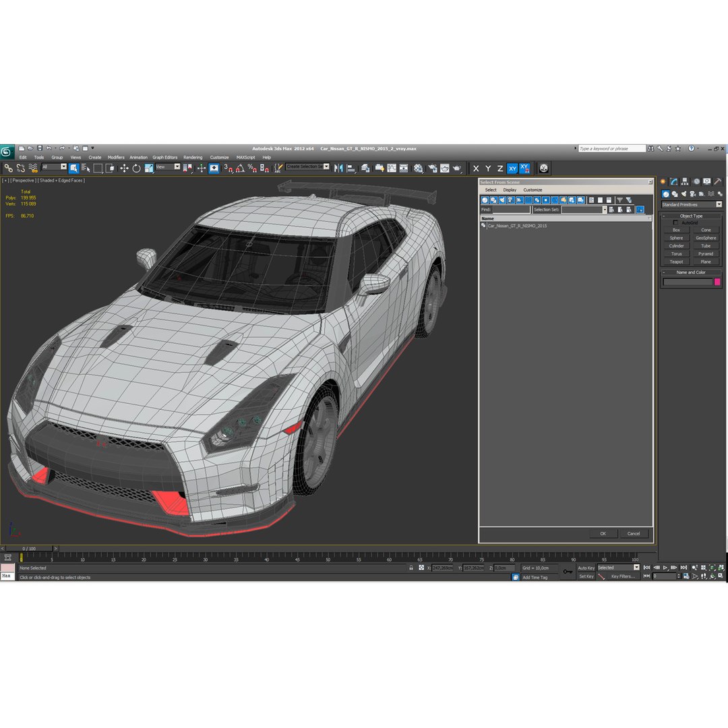Screen dimensions: 728x728
Task: Click Undo in the quick-access toolbar
Action: coord(49,148)
